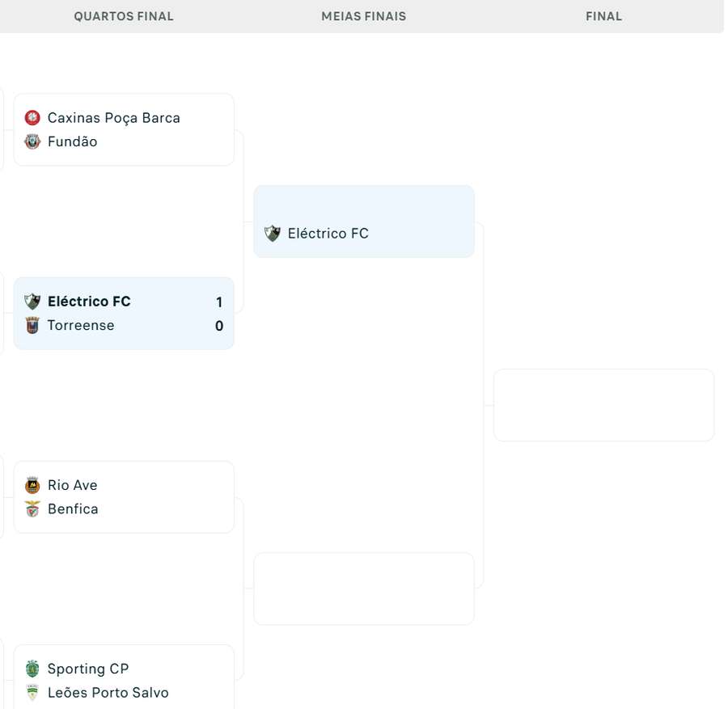728x709 pixels.
Task: Click the Rio Ave team name
Action: (73, 485)
